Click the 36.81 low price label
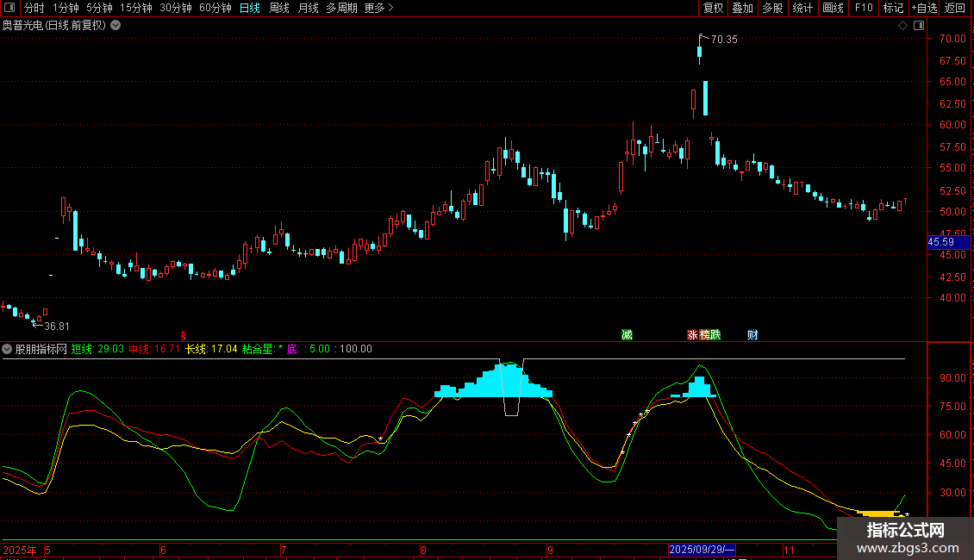Viewport: 974px width, 560px height. coord(57,327)
